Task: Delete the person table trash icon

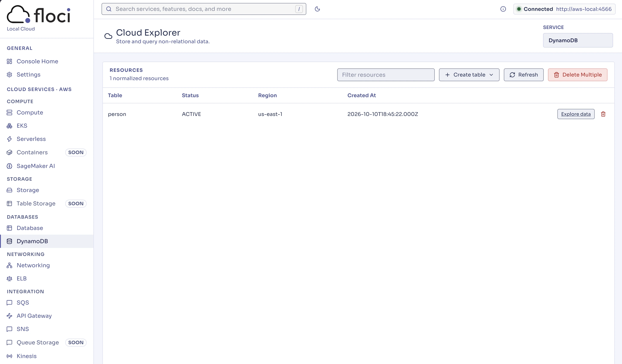Action: coord(603,114)
